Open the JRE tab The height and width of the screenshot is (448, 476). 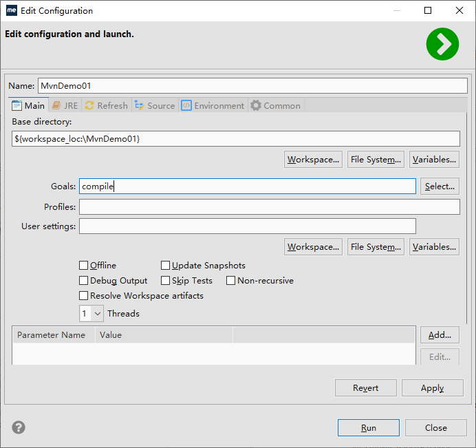(x=65, y=105)
